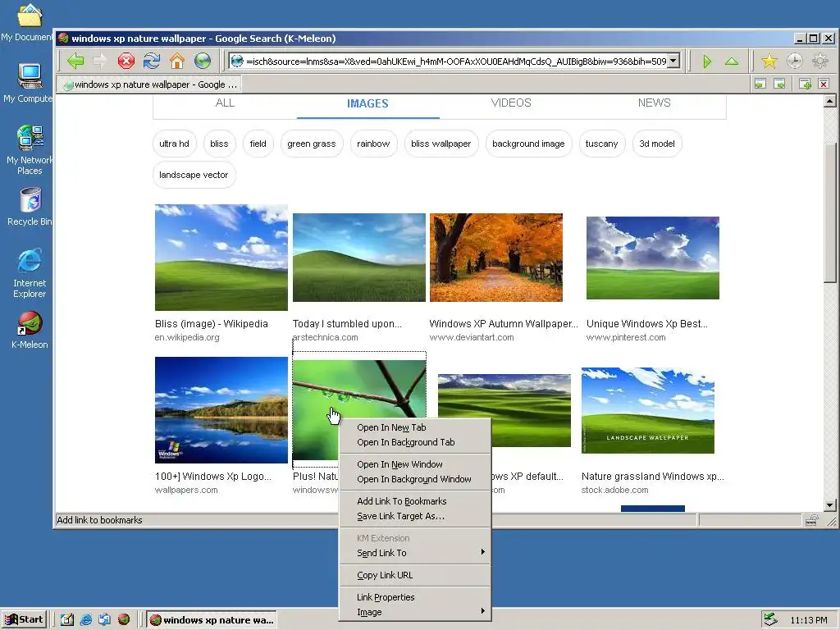Filter by the 'bliss wallpaper' chip

pos(441,144)
